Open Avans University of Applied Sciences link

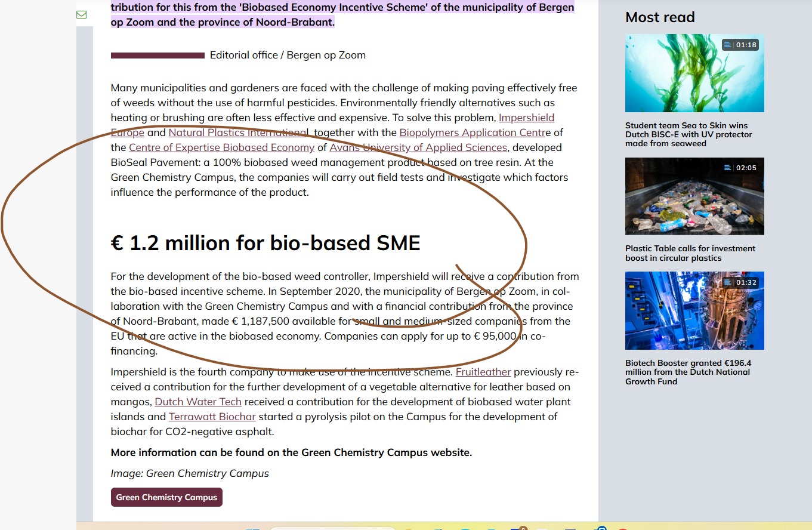click(x=418, y=147)
